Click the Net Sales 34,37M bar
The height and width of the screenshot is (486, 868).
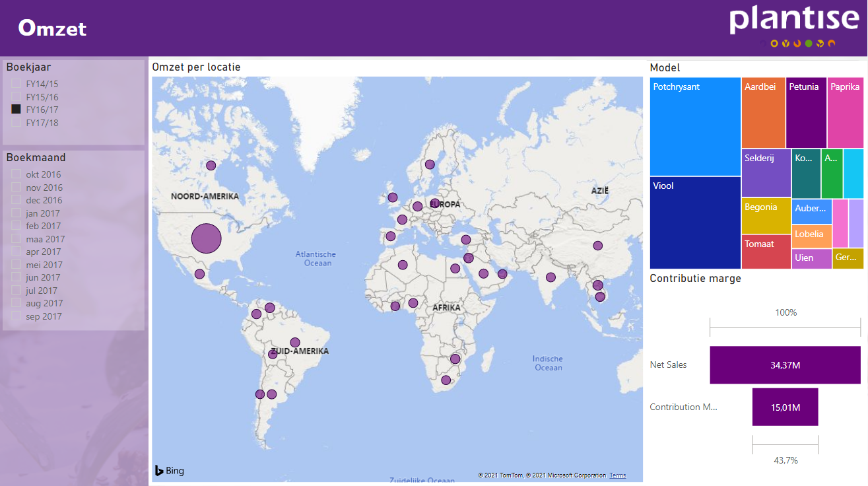[x=785, y=364]
